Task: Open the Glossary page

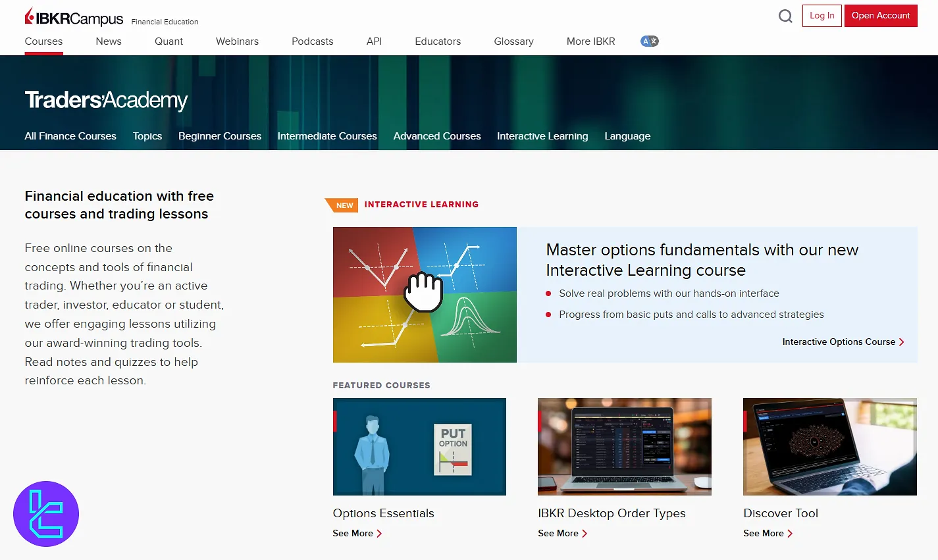Action: coord(513,41)
